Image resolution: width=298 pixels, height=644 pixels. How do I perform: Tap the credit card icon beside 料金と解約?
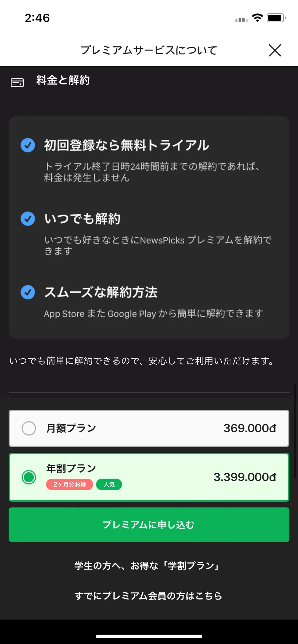[x=17, y=83]
